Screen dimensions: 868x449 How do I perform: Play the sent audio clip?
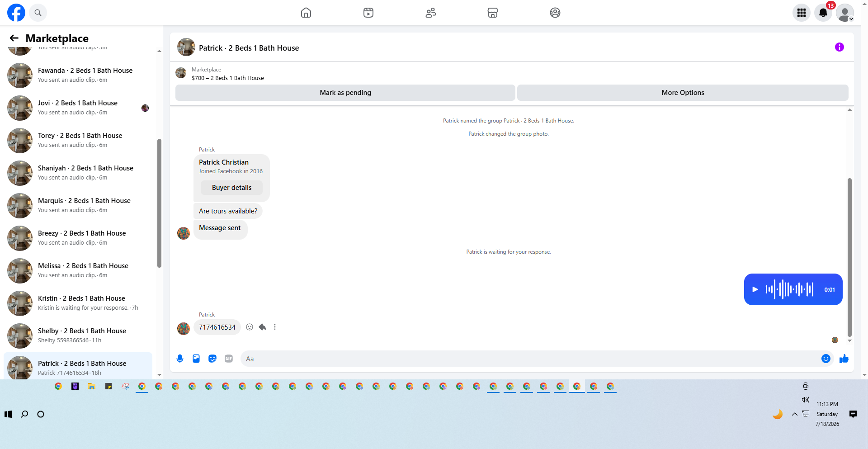(x=755, y=289)
